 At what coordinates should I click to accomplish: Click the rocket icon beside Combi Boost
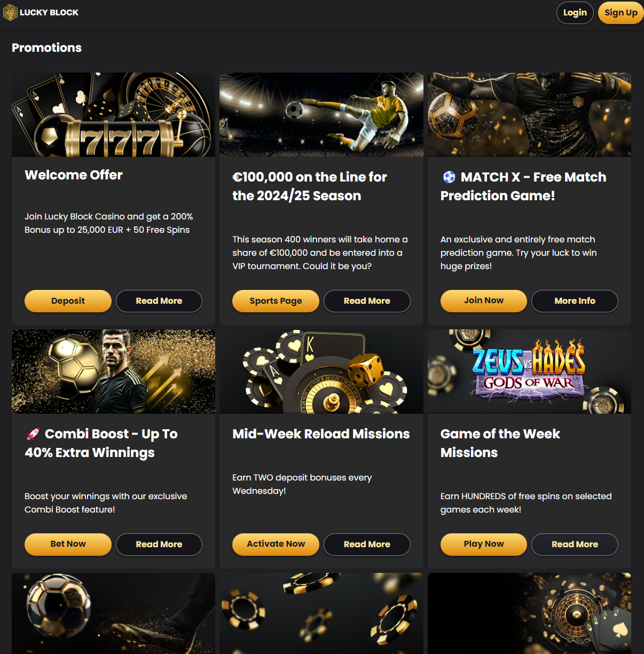click(33, 434)
